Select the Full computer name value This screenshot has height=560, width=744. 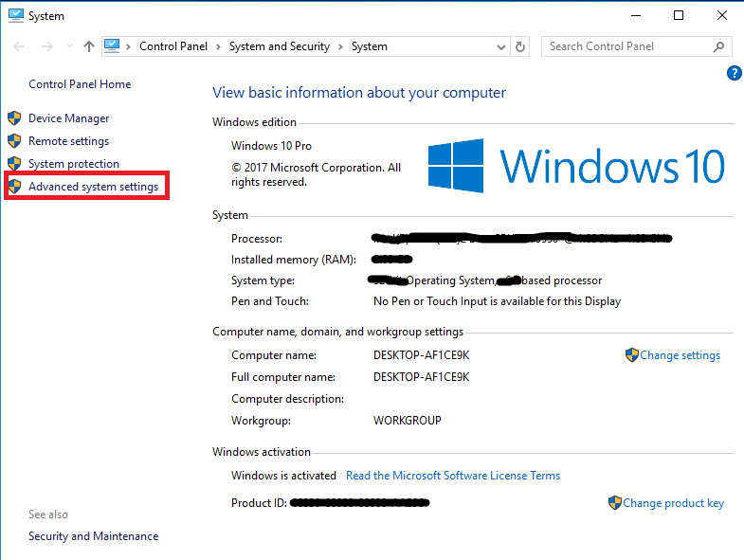click(422, 377)
